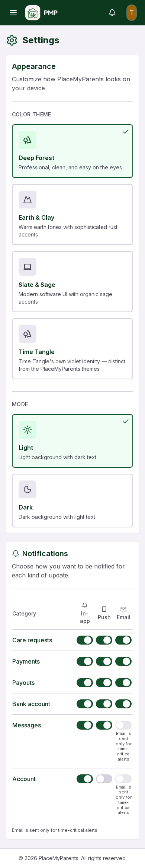This screenshot has width=145, height=868.
Task: Enable Account push notifications
Action: pos(104,779)
